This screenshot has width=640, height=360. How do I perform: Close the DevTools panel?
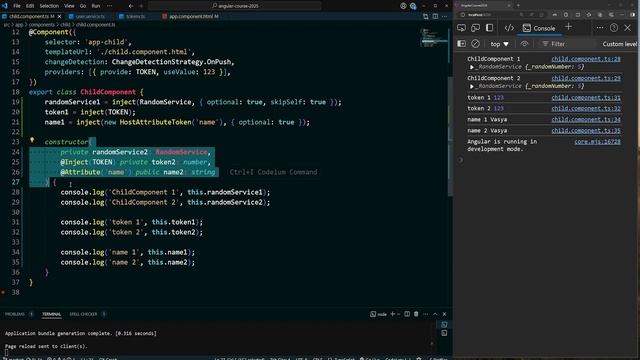pyautogui.click(x=627, y=28)
